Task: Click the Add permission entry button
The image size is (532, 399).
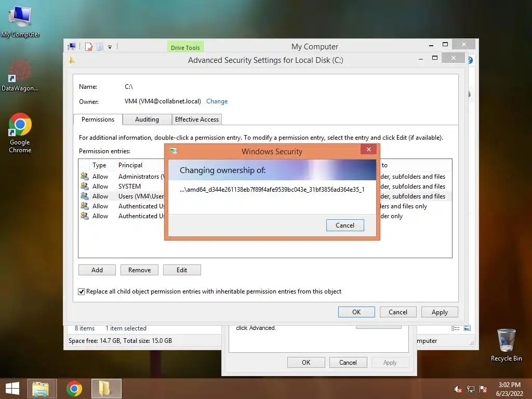Action: [97, 270]
